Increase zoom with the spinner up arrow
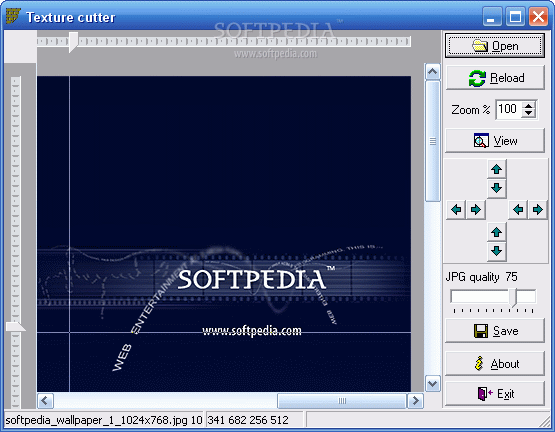 528,105
